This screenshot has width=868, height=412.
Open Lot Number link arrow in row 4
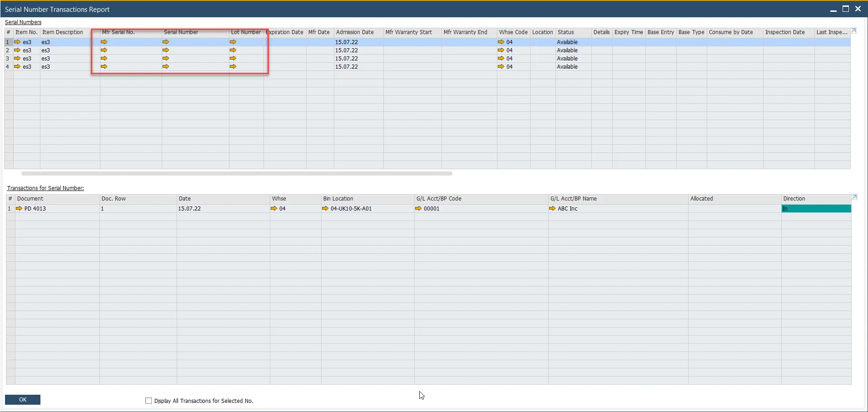coord(233,66)
